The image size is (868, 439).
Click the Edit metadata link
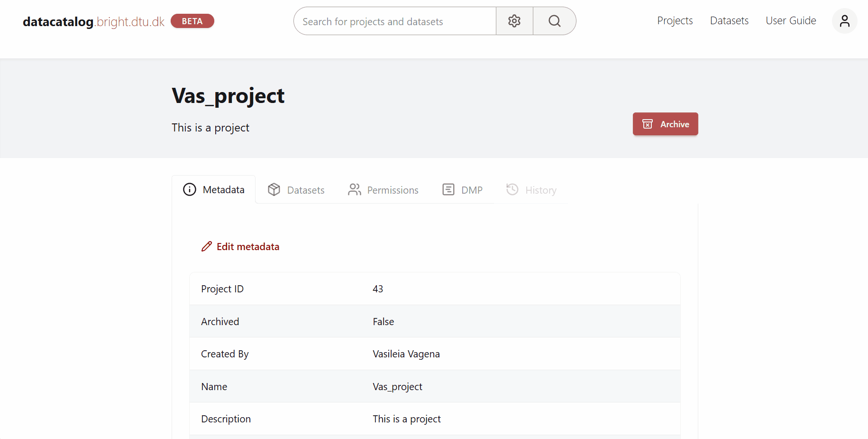click(x=247, y=247)
